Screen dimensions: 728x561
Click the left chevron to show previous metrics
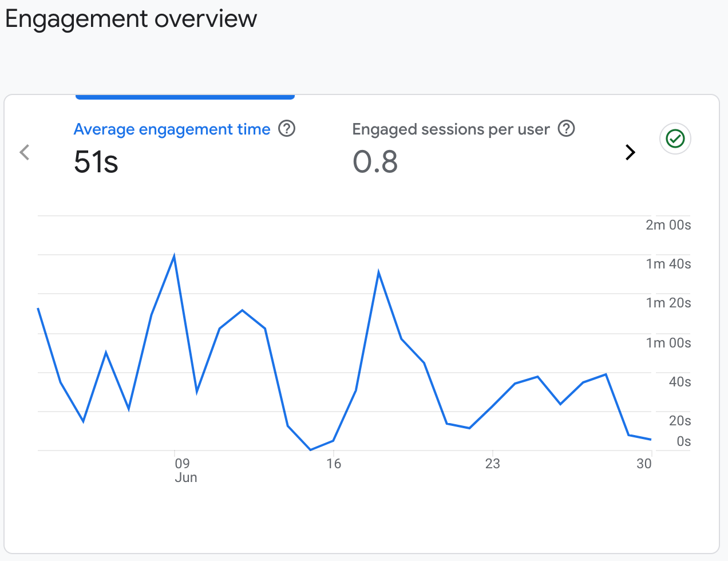pos(25,152)
